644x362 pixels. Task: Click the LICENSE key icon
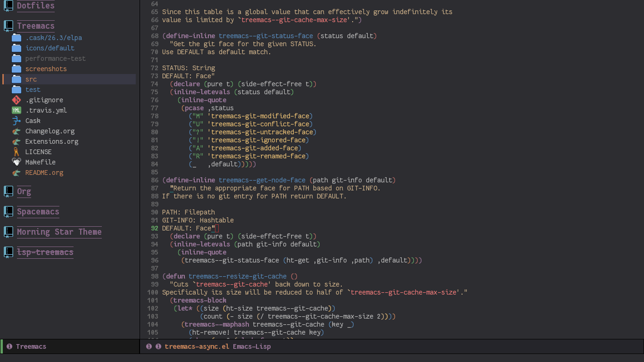16,152
